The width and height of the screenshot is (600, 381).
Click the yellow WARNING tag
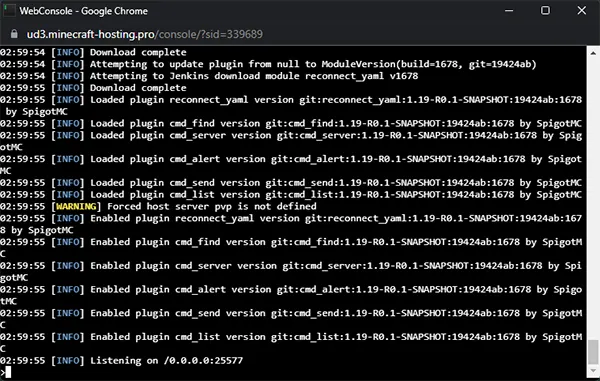pyautogui.click(x=76, y=207)
